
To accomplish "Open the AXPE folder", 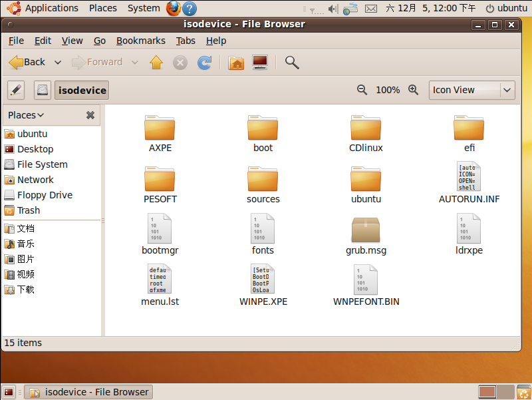I will [160, 134].
